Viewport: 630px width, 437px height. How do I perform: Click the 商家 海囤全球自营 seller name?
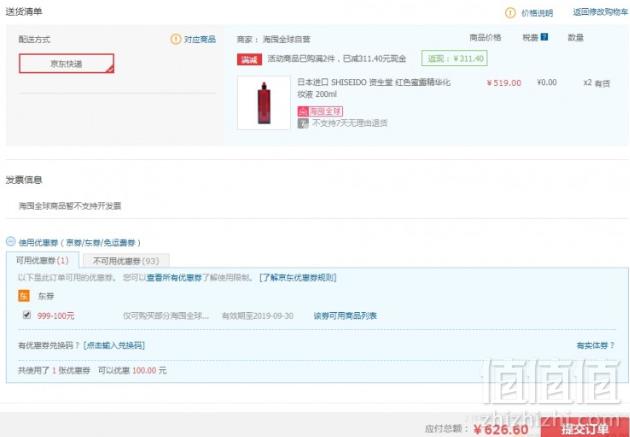pos(274,39)
